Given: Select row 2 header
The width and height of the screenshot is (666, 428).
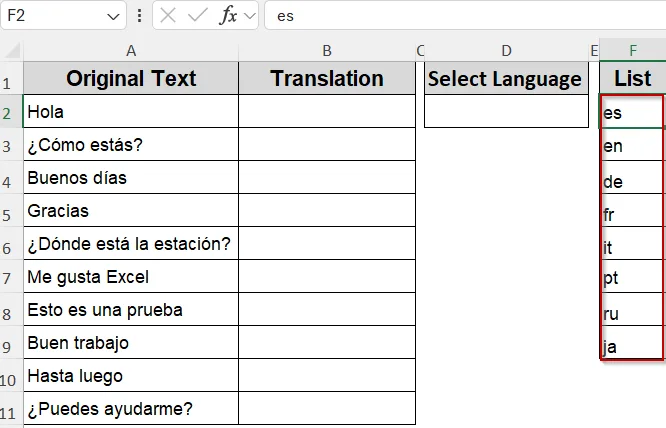Looking at the screenshot, I should click(x=11, y=111).
